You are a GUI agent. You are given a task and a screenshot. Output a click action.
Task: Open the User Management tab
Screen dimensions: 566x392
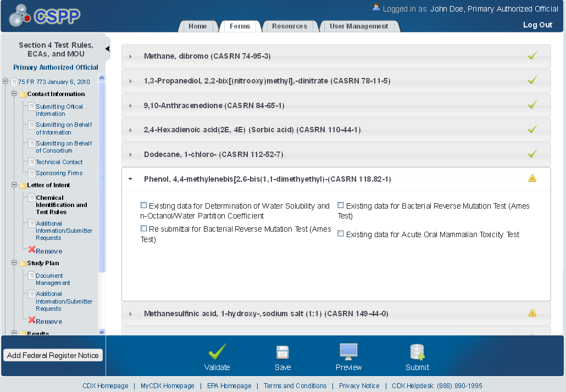(359, 26)
